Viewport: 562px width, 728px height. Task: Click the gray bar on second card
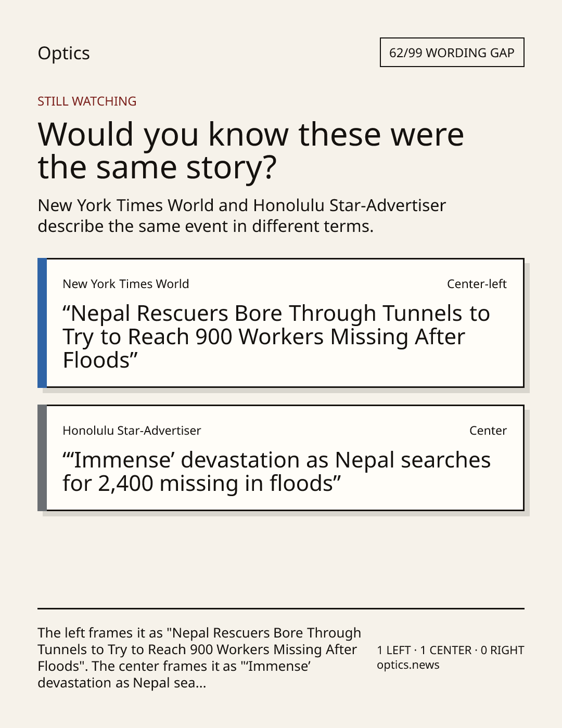pyautogui.click(x=42, y=458)
